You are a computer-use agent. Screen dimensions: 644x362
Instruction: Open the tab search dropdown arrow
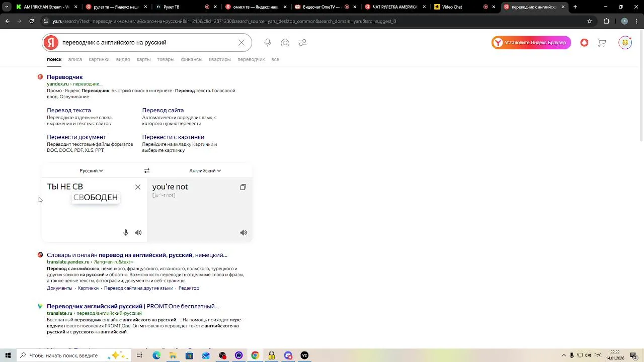tap(7, 7)
